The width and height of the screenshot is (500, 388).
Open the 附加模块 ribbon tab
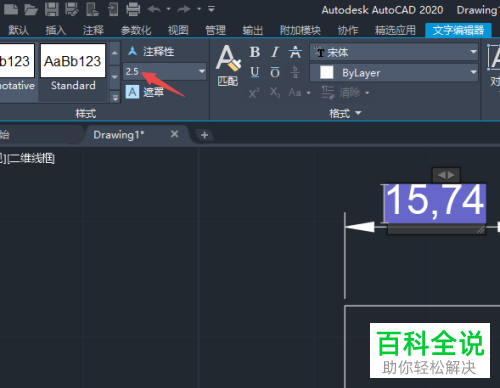pyautogui.click(x=300, y=31)
